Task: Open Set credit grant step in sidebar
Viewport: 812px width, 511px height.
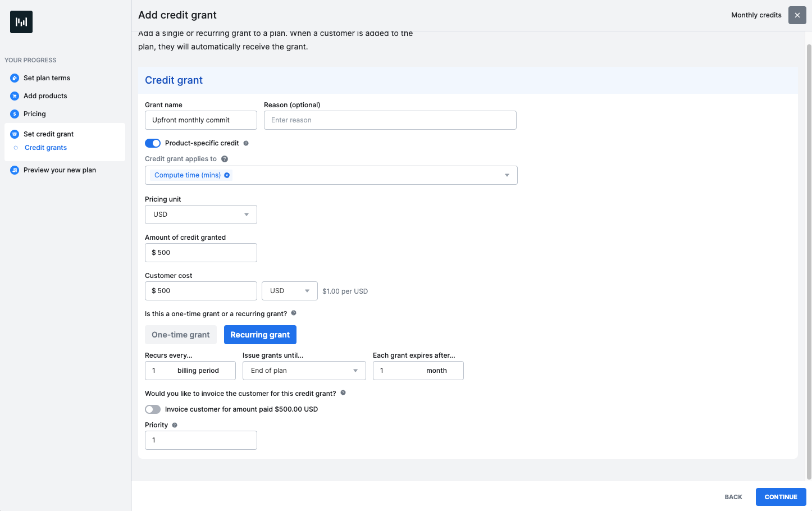Action: (48, 134)
